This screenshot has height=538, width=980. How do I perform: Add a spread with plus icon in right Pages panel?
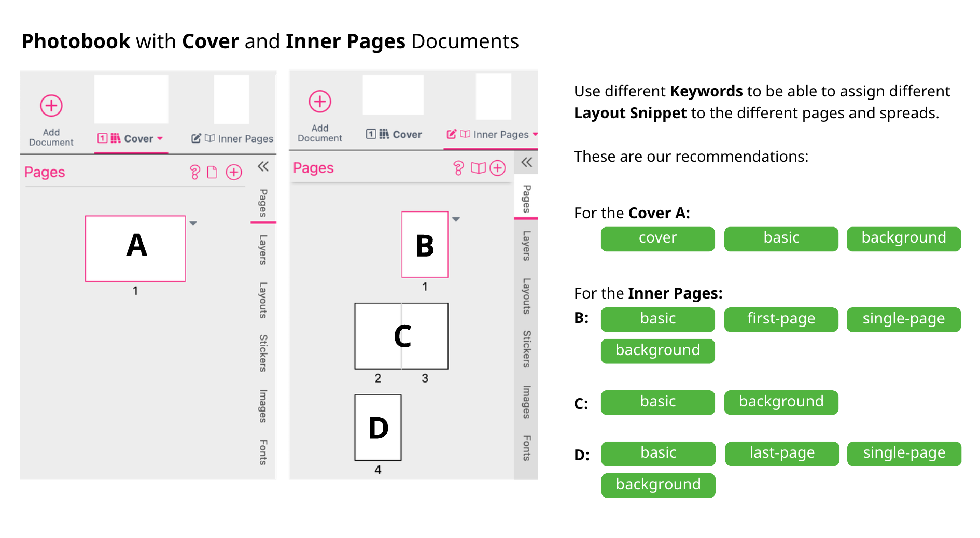click(498, 168)
